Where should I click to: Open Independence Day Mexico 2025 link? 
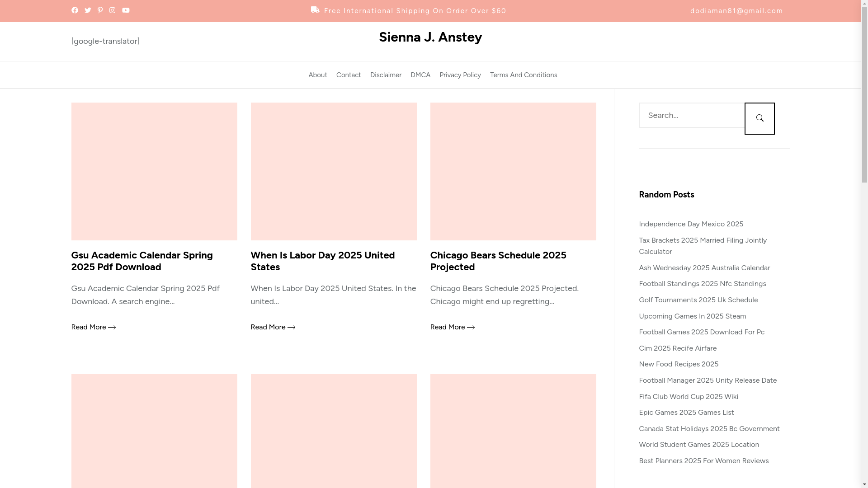pyautogui.click(x=691, y=224)
